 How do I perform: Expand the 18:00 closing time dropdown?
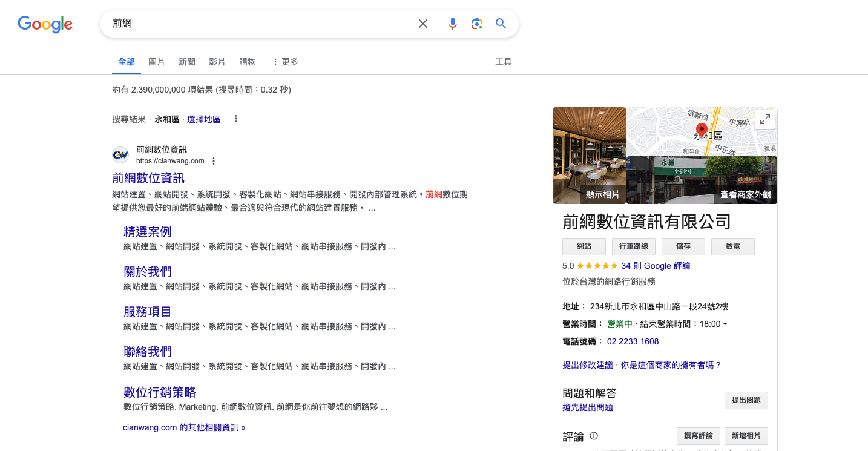coord(725,323)
